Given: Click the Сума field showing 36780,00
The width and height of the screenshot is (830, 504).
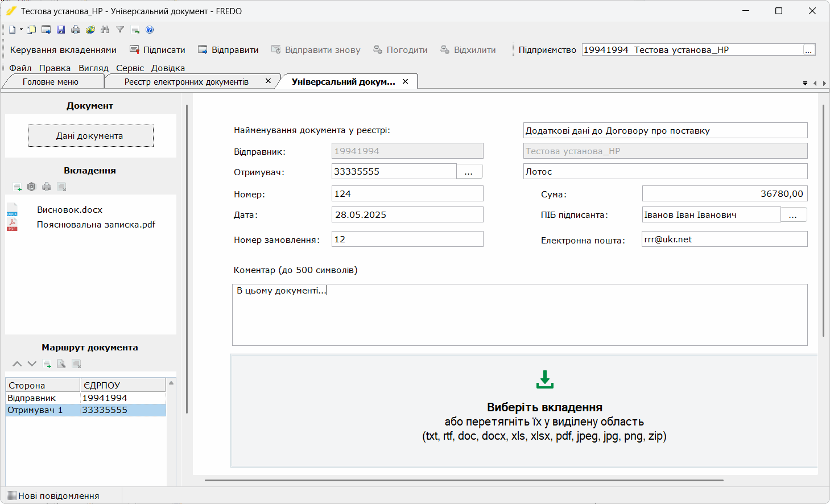Looking at the screenshot, I should pyautogui.click(x=725, y=193).
